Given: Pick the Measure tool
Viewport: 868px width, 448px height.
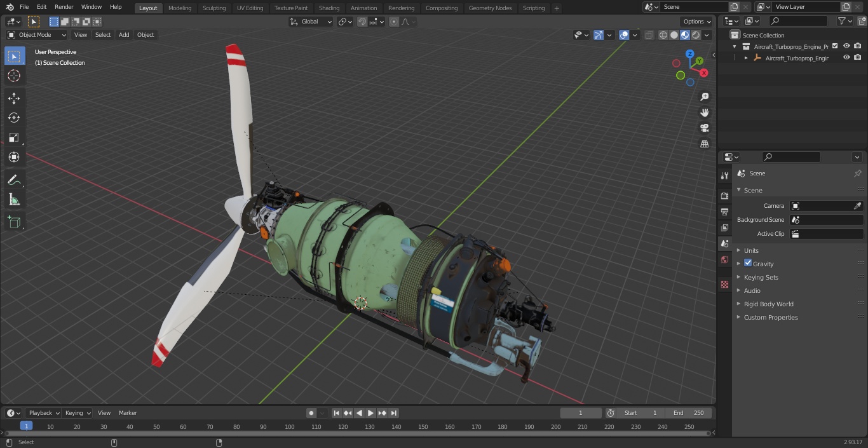Looking at the screenshot, I should [x=14, y=200].
